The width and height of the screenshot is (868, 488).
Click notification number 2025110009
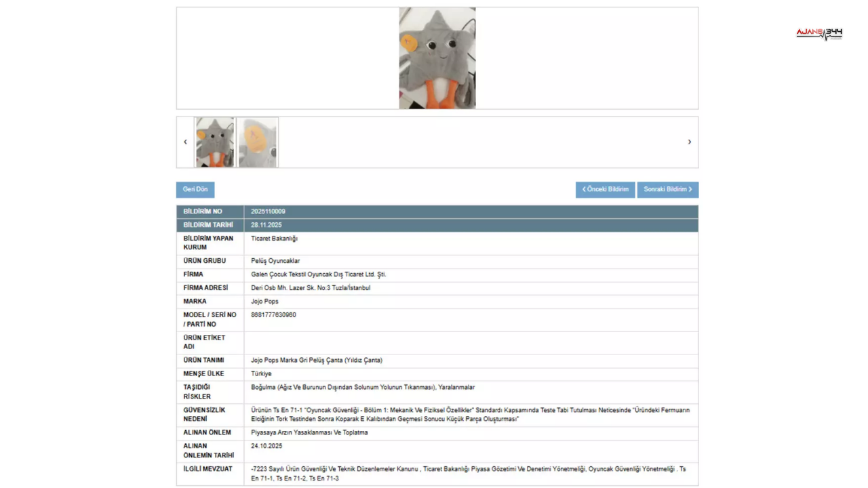(x=268, y=211)
